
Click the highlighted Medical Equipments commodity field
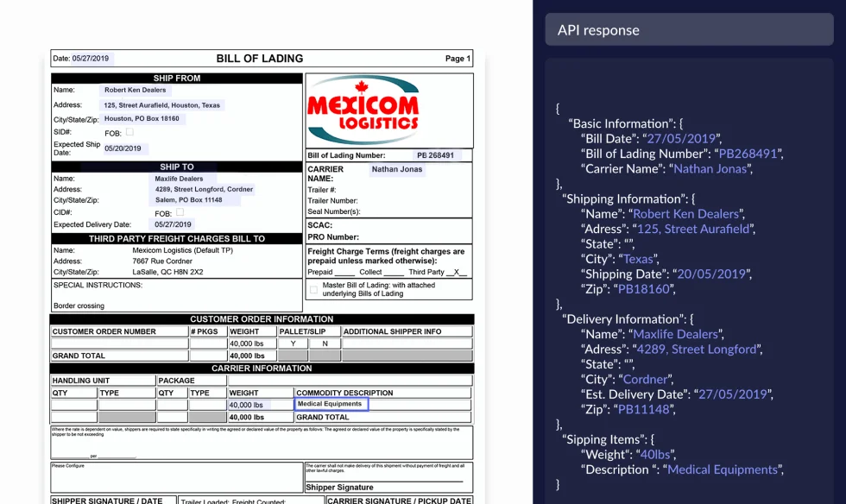pyautogui.click(x=331, y=404)
